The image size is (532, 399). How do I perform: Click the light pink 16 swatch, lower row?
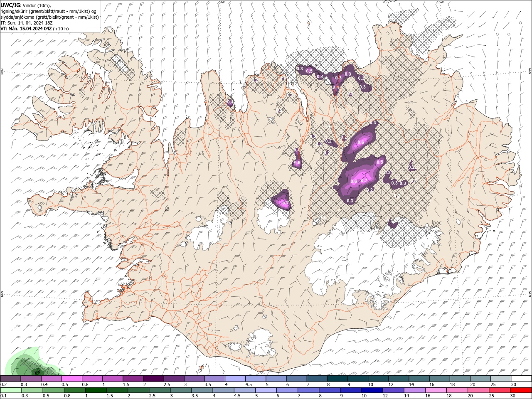(x=436, y=390)
